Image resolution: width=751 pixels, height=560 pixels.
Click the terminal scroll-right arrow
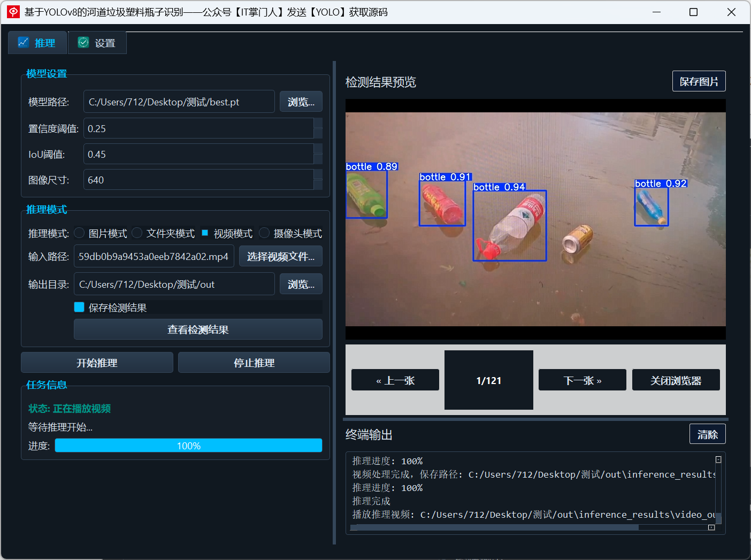711,527
